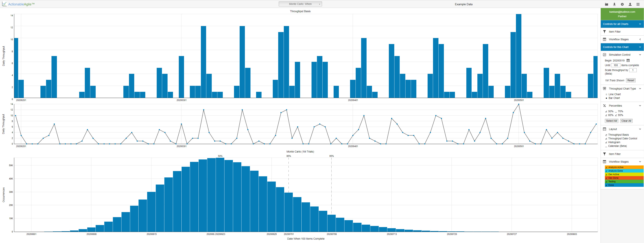Collapse the Simulation Control section chevron
Image resolution: width=644 pixels, height=243 pixels.
640,55
